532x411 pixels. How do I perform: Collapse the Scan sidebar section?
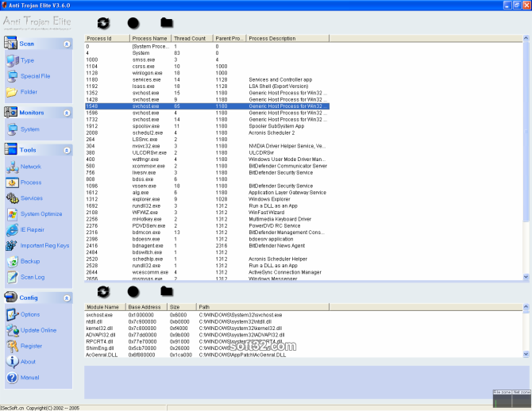click(67, 44)
